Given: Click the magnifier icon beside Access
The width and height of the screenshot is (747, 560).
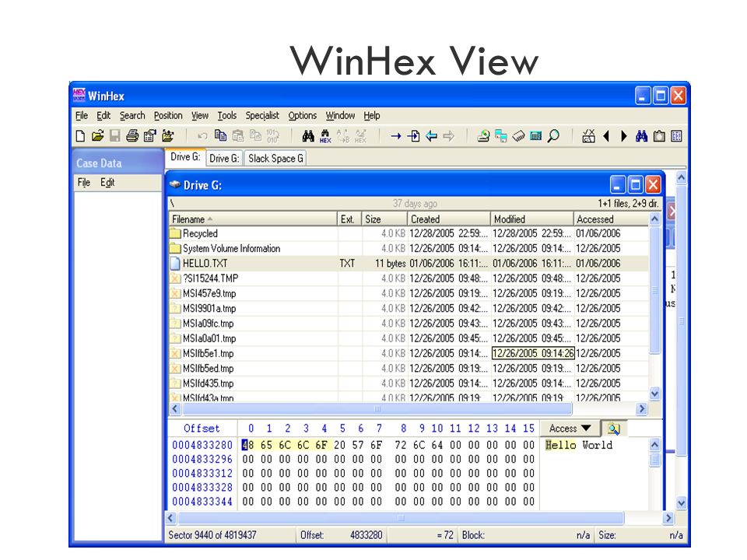Looking at the screenshot, I should [x=614, y=429].
